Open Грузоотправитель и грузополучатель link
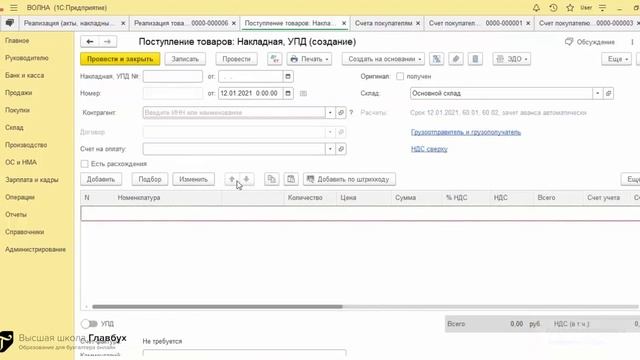 (466, 132)
